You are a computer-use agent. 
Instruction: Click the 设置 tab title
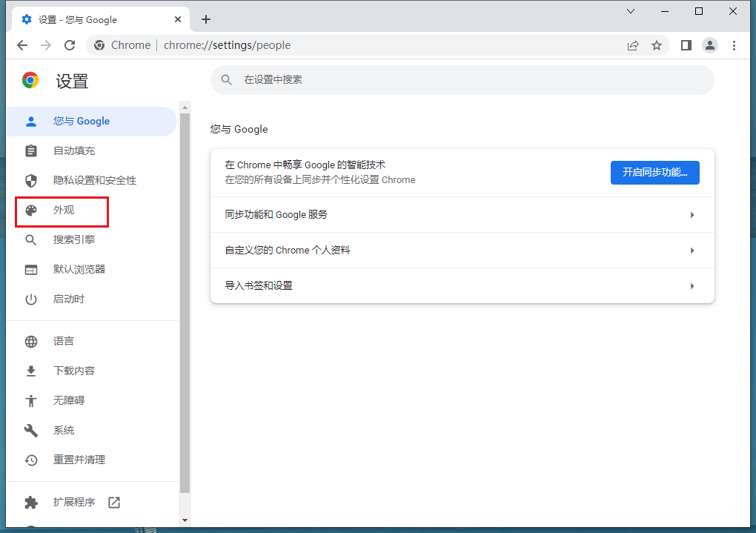(x=78, y=20)
